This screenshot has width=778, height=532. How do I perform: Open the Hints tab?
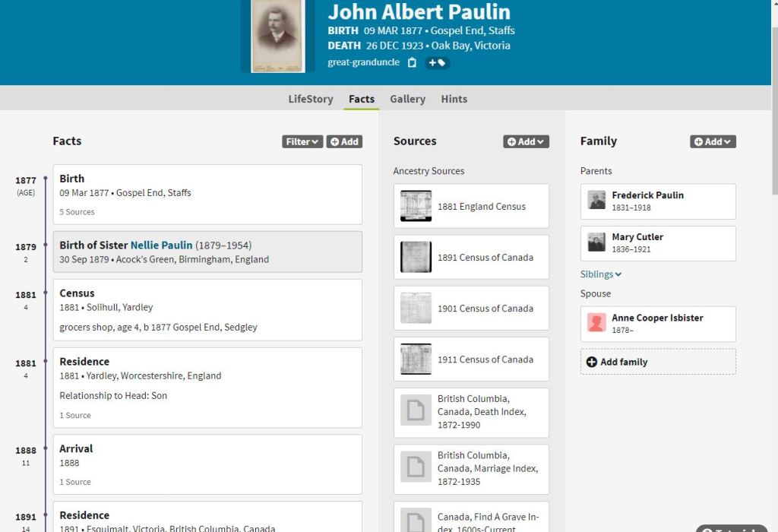pos(454,99)
